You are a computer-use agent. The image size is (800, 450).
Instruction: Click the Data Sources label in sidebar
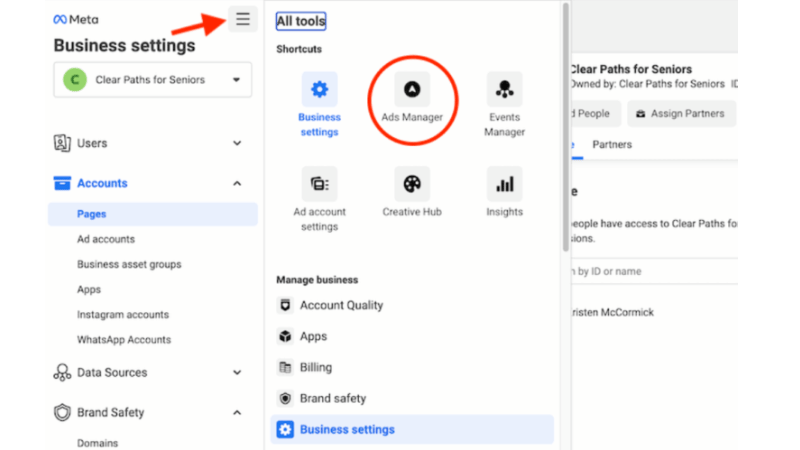point(112,372)
